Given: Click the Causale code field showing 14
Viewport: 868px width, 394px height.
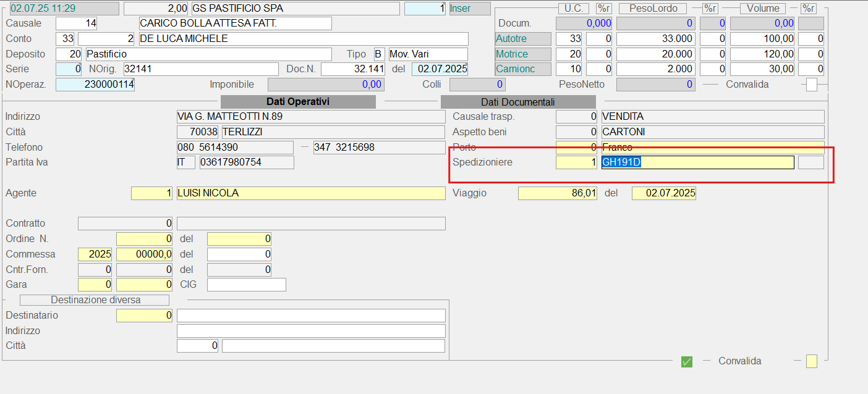Looking at the screenshot, I should click(76, 23).
